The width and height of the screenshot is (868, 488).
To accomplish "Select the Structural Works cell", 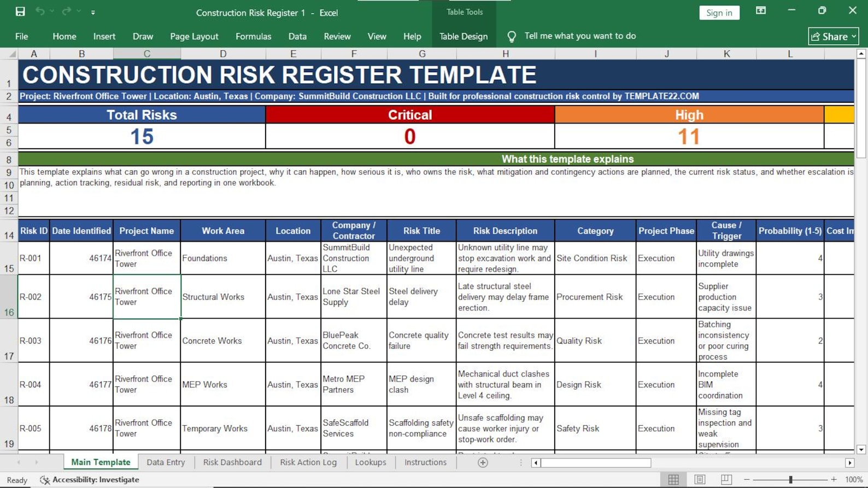I will [223, 297].
